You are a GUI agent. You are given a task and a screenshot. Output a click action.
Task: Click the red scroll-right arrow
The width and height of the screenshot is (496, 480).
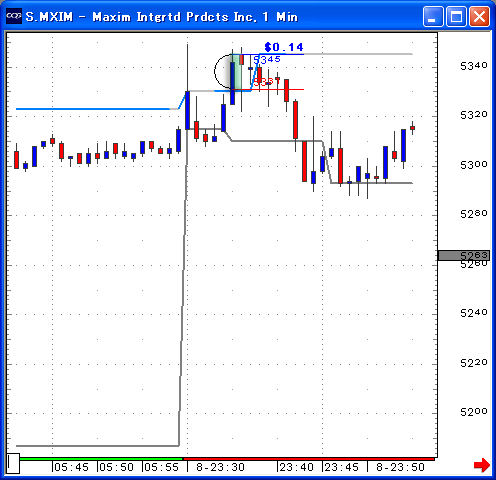482,465
